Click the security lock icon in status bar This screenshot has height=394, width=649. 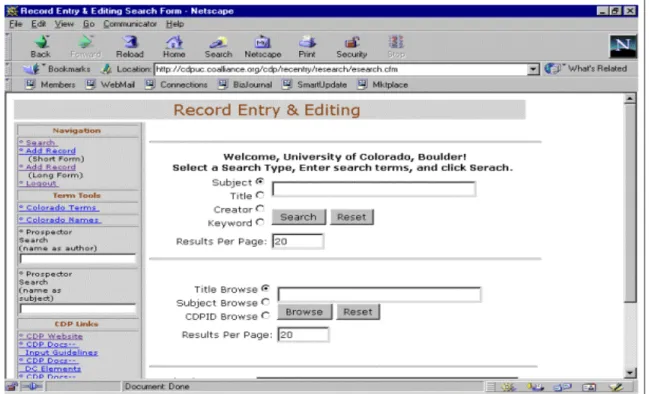(x=11, y=387)
